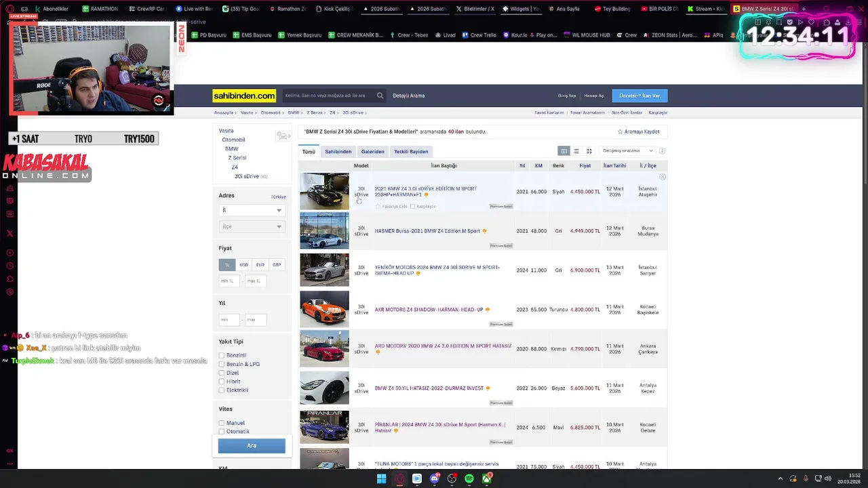This screenshot has height=488, width=868.
Task: Switch to the Galeriden tab
Action: (x=372, y=152)
